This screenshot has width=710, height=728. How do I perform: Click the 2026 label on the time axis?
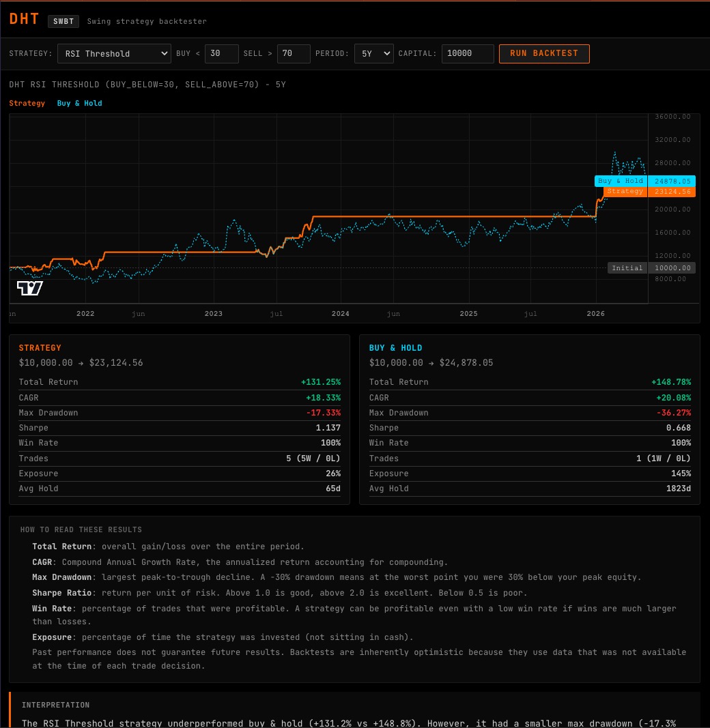(596, 314)
